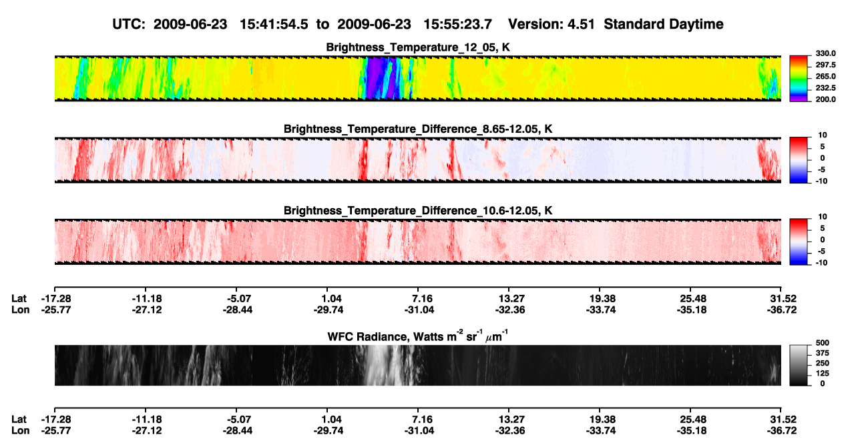Click the 'Lat' label on the bottom axis
The height and width of the screenshot is (445, 868).
click(19, 419)
